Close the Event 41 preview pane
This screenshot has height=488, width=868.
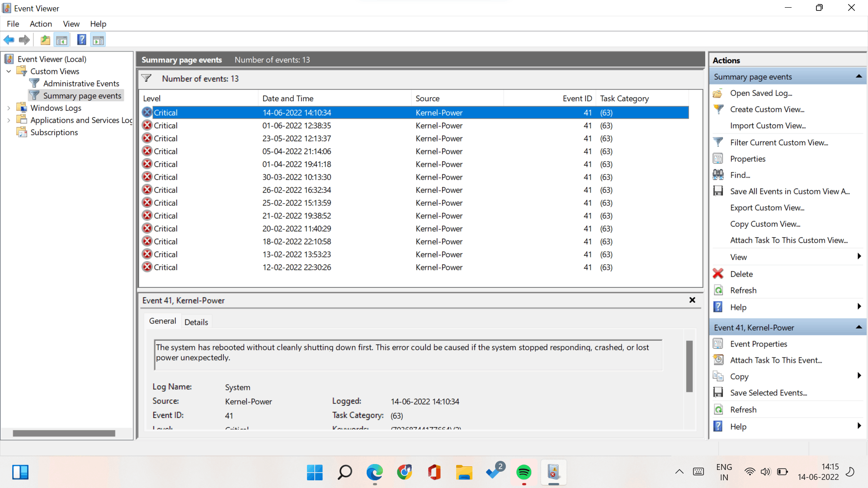click(x=692, y=300)
